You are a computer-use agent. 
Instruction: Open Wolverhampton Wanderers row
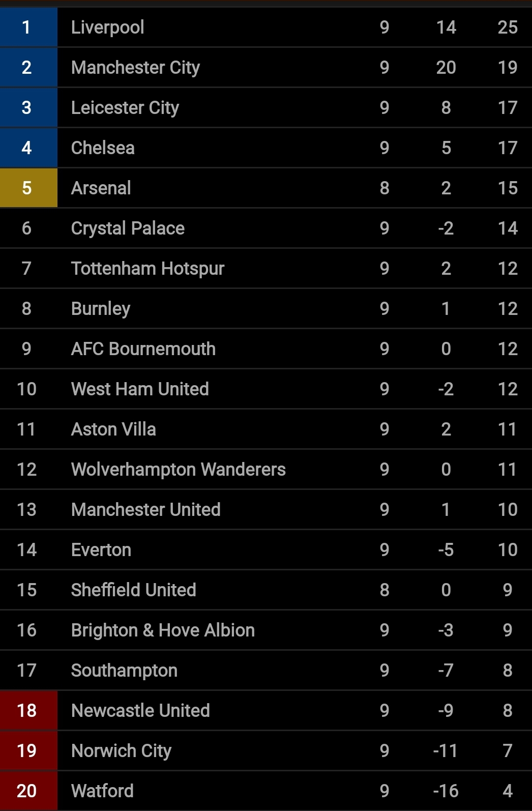pyautogui.click(x=266, y=469)
